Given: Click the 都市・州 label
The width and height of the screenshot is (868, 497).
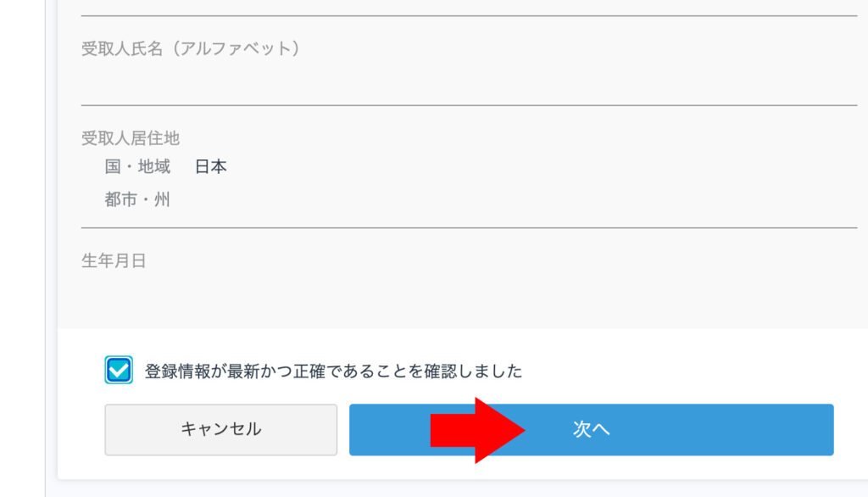Looking at the screenshot, I should (137, 199).
